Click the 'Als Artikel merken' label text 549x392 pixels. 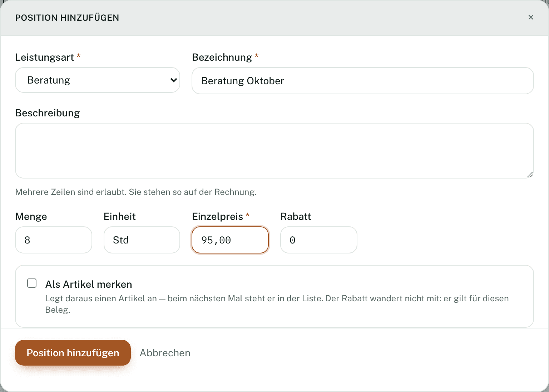pyautogui.click(x=89, y=284)
